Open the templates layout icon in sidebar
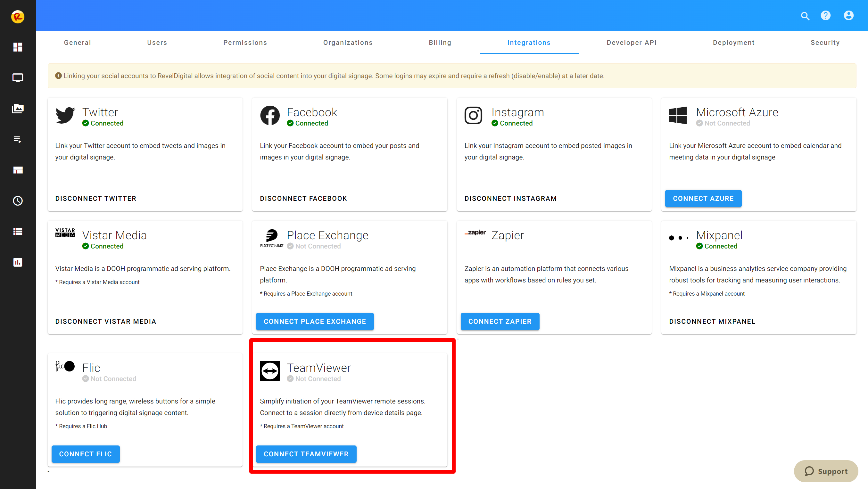Image resolution: width=868 pixels, height=489 pixels. pyautogui.click(x=18, y=170)
